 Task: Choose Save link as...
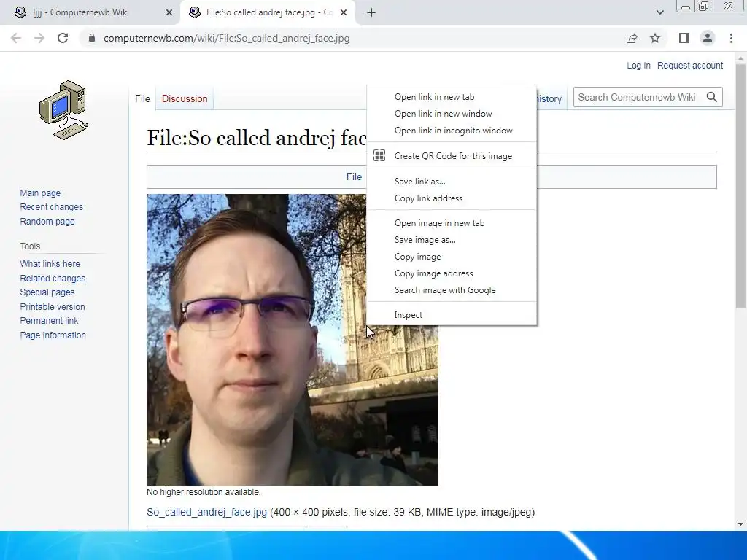point(452,181)
